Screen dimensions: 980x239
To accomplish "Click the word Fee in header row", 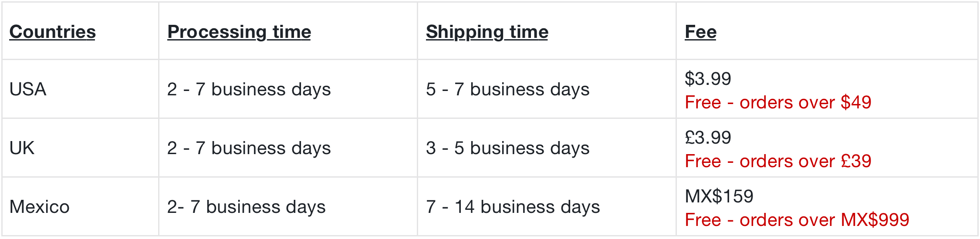I will pos(700,32).
